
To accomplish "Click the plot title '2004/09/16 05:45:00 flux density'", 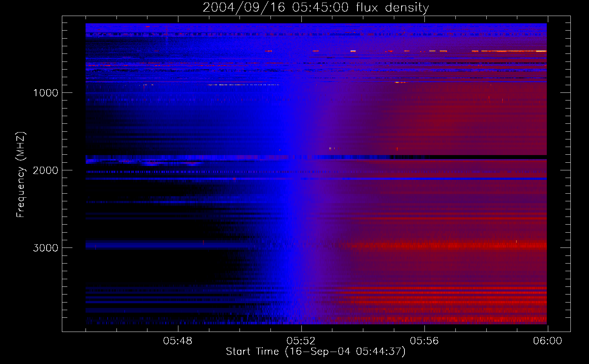I will click(x=316, y=7).
